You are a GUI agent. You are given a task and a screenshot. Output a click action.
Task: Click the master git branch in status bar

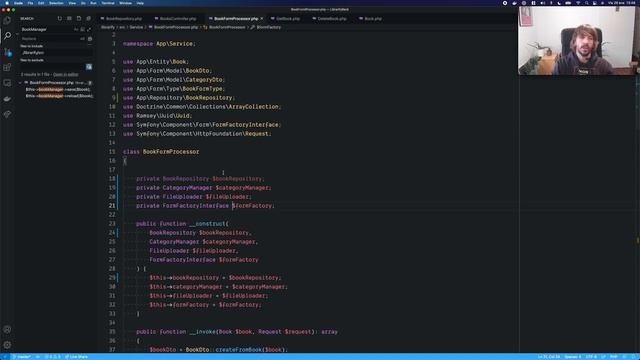[21, 357]
